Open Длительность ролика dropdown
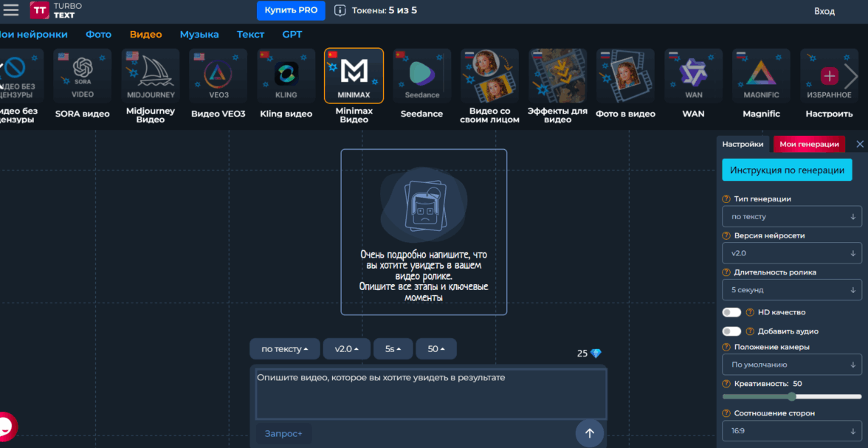868x448 pixels. coord(791,289)
